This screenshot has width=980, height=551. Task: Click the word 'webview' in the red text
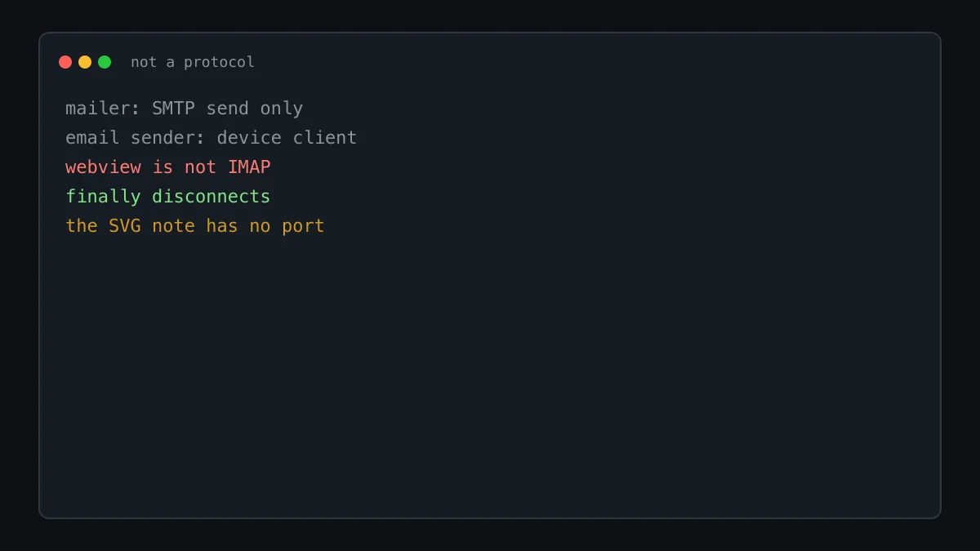tap(103, 167)
